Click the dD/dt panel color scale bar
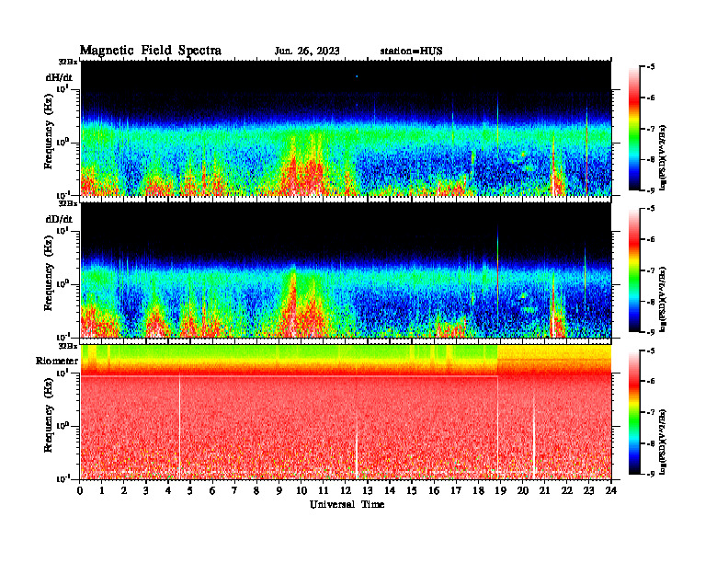 point(633,270)
